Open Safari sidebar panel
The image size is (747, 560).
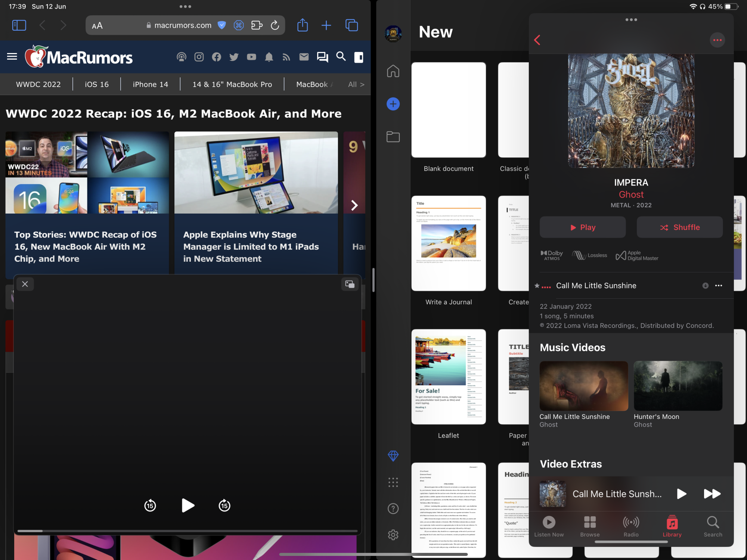pos(19,25)
